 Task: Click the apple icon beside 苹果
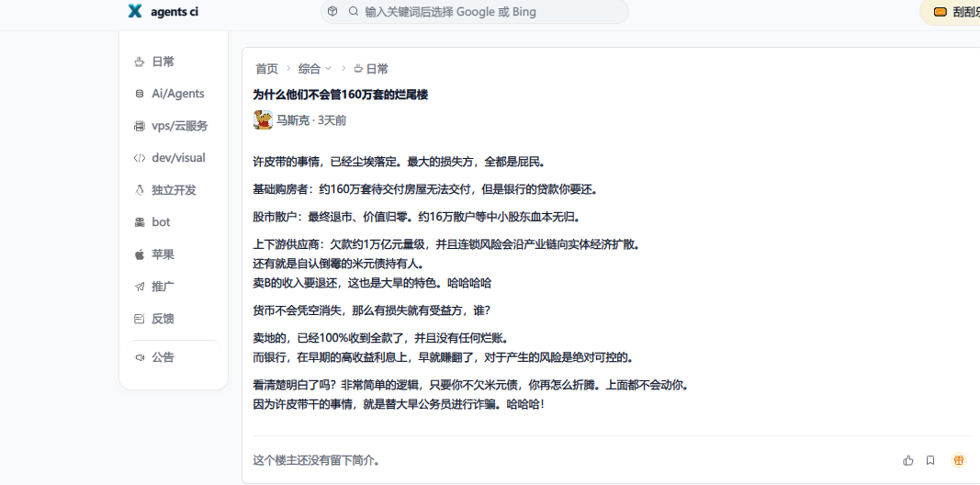(140, 254)
